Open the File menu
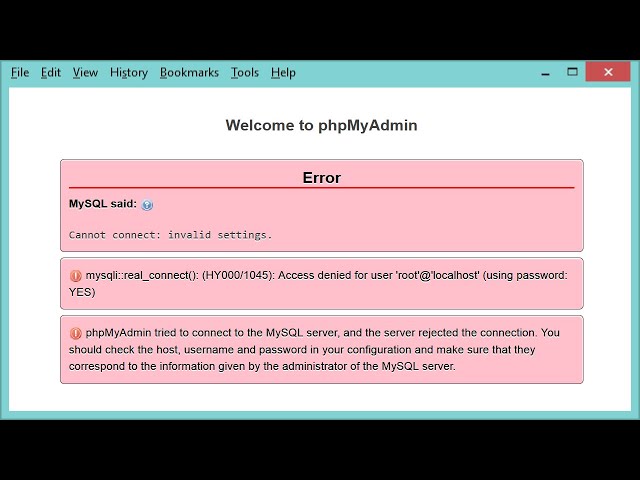The height and width of the screenshot is (480, 640). pos(20,73)
